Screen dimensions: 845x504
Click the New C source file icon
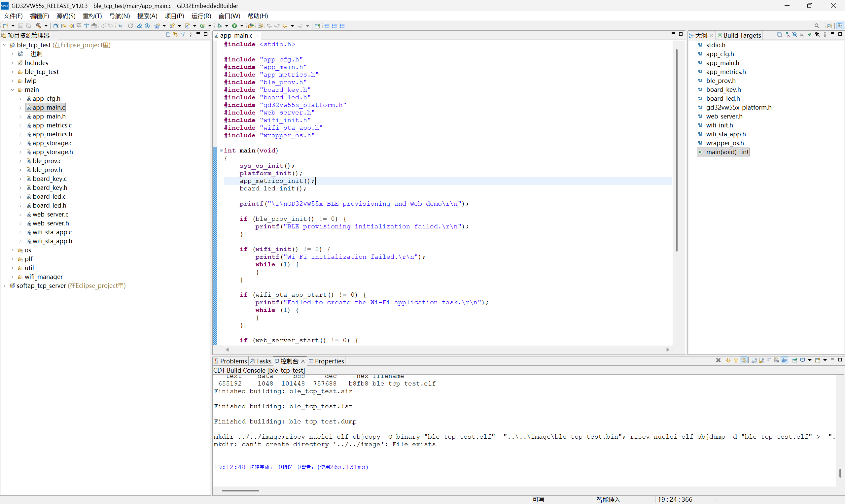point(187,26)
